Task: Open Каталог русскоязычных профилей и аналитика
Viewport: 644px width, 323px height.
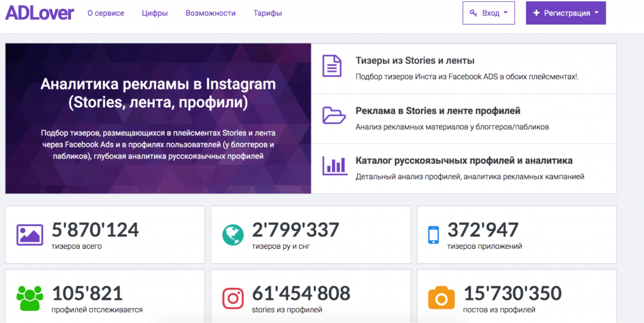Action: point(464,161)
